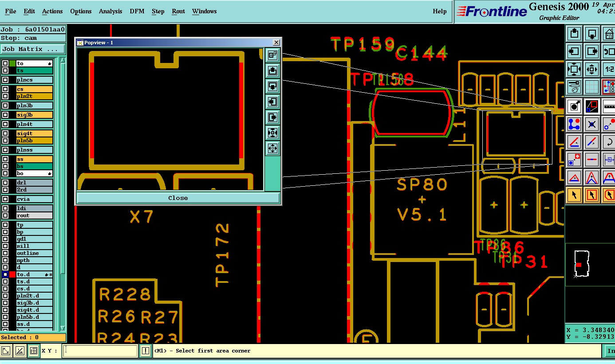Select the plain arrow pointer tool
The height and width of the screenshot is (364, 615).
pyautogui.click(x=575, y=195)
